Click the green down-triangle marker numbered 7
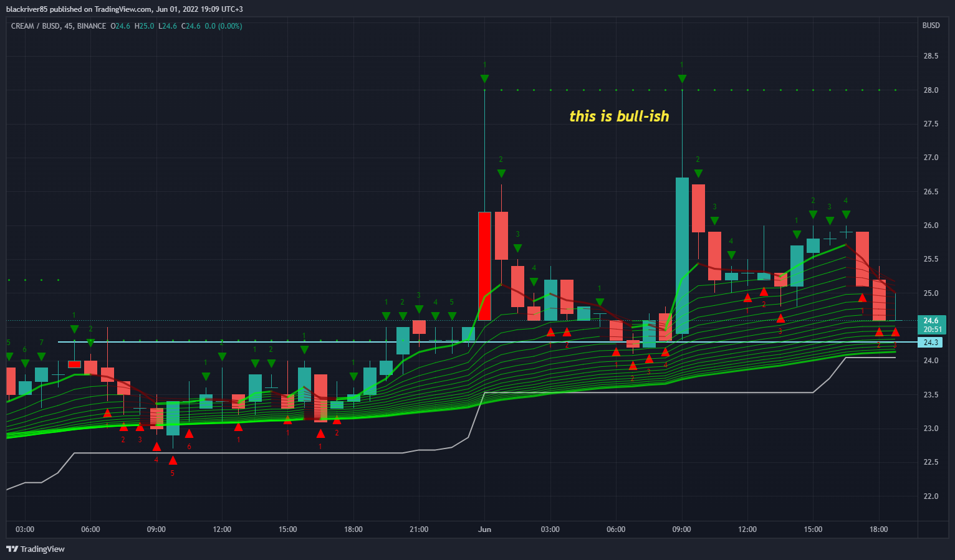The image size is (955, 560). click(x=41, y=356)
